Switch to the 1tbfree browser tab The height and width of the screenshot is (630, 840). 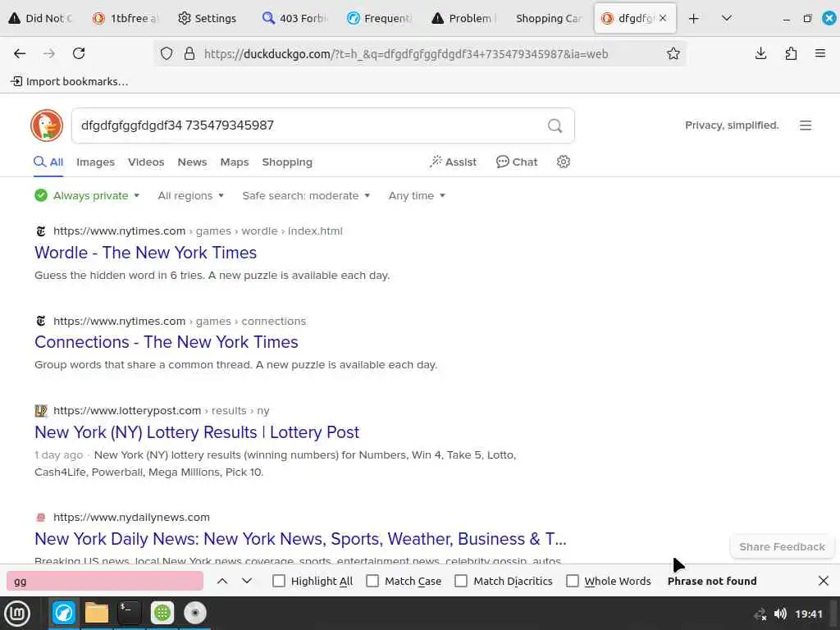[126, 18]
